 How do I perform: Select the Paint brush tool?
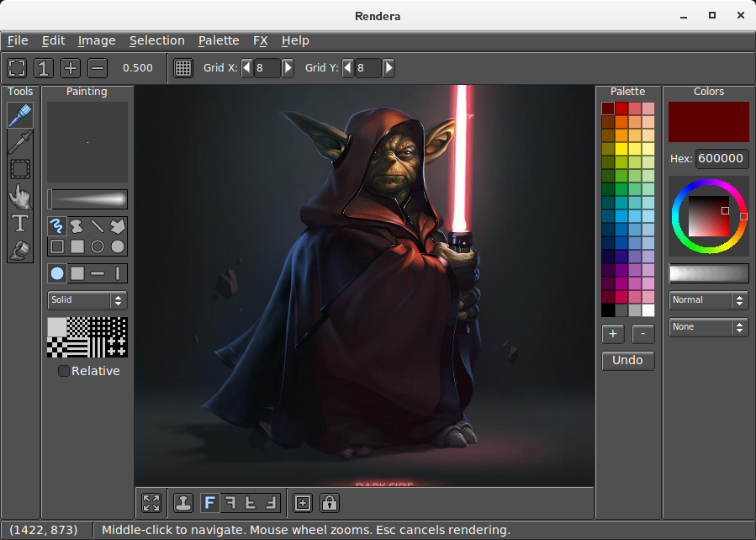click(x=19, y=115)
